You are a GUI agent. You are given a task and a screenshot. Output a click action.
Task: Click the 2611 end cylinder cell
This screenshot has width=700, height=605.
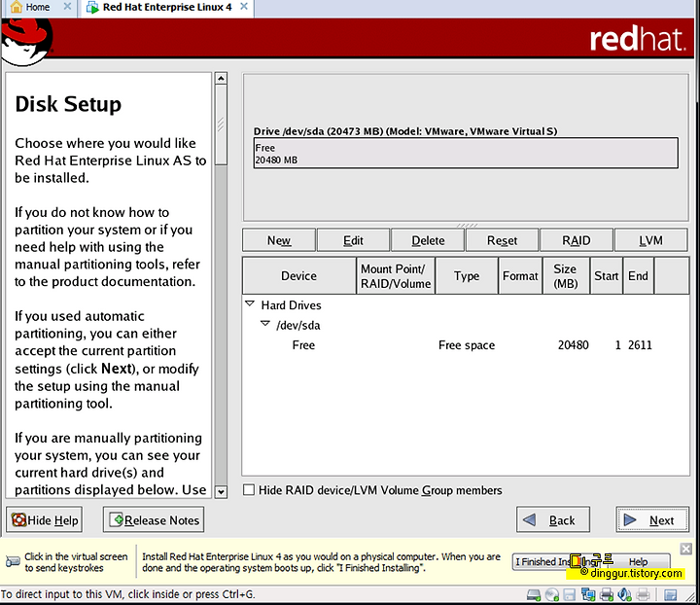point(640,345)
